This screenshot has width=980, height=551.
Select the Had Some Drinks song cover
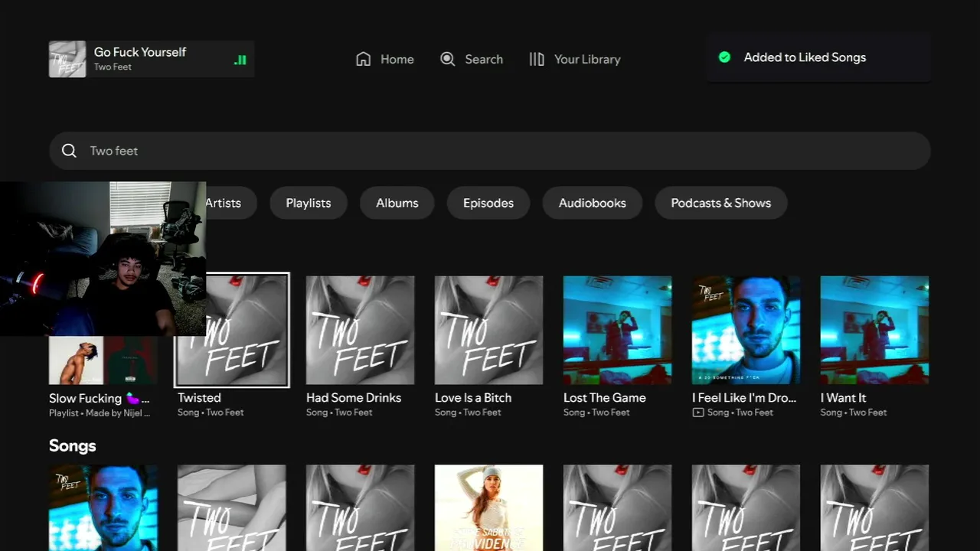pyautogui.click(x=361, y=330)
